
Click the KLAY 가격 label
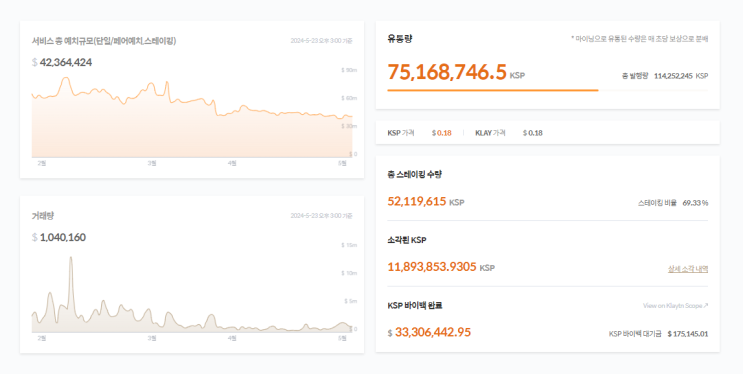click(490, 133)
